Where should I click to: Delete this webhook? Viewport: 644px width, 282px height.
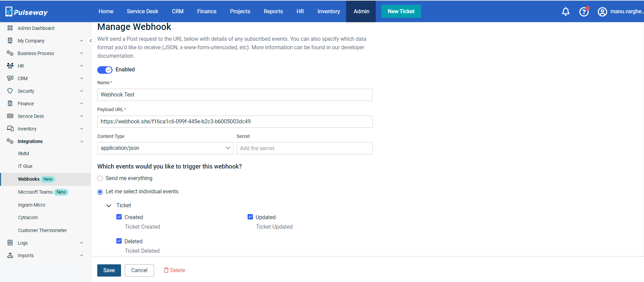point(174,270)
